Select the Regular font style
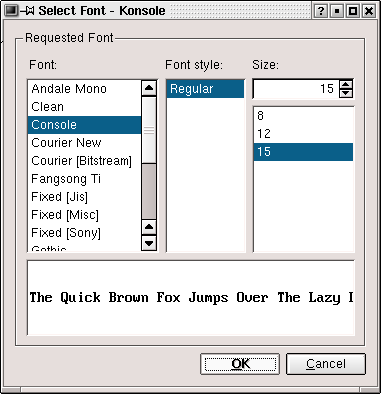Image resolution: width=381 pixels, height=394 pixels. coord(205,89)
